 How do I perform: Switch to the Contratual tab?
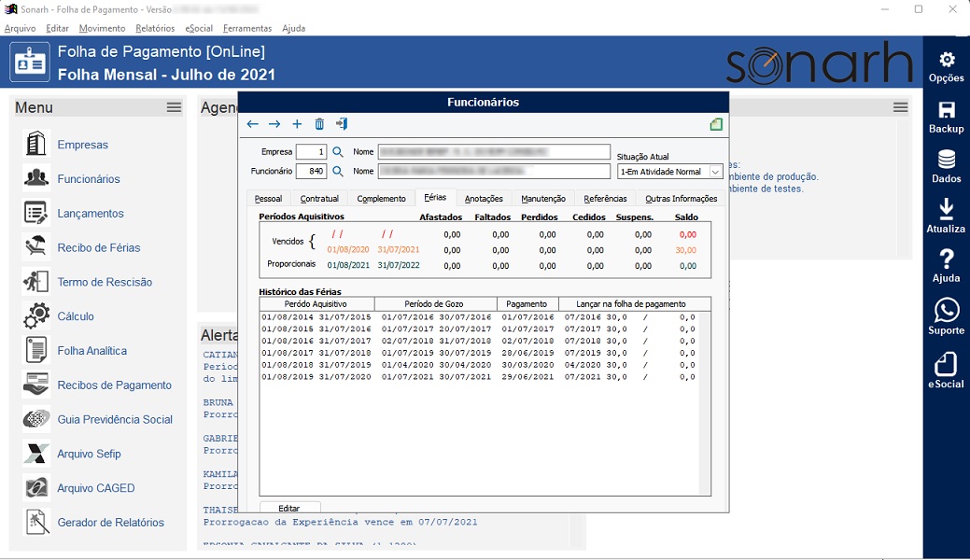(319, 199)
